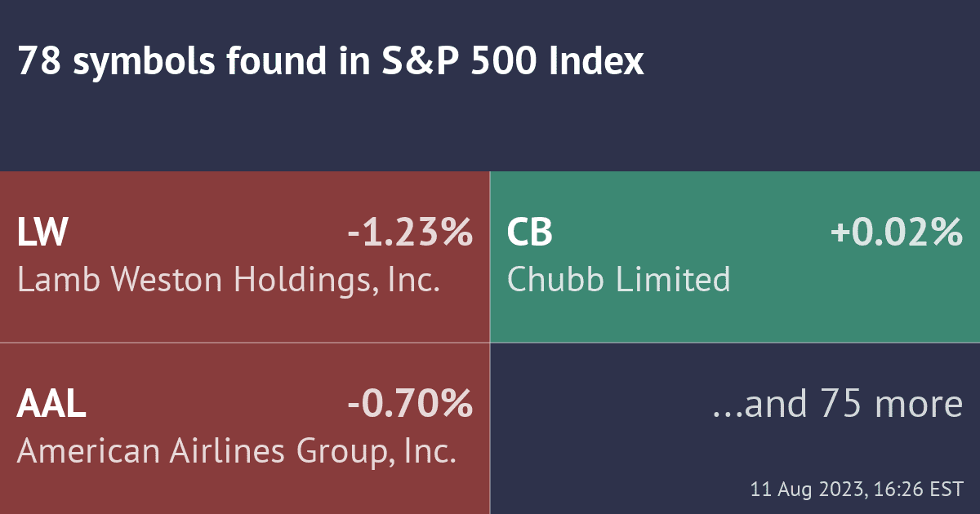
Task: Select the CB ticker symbol
Action: 530,233
